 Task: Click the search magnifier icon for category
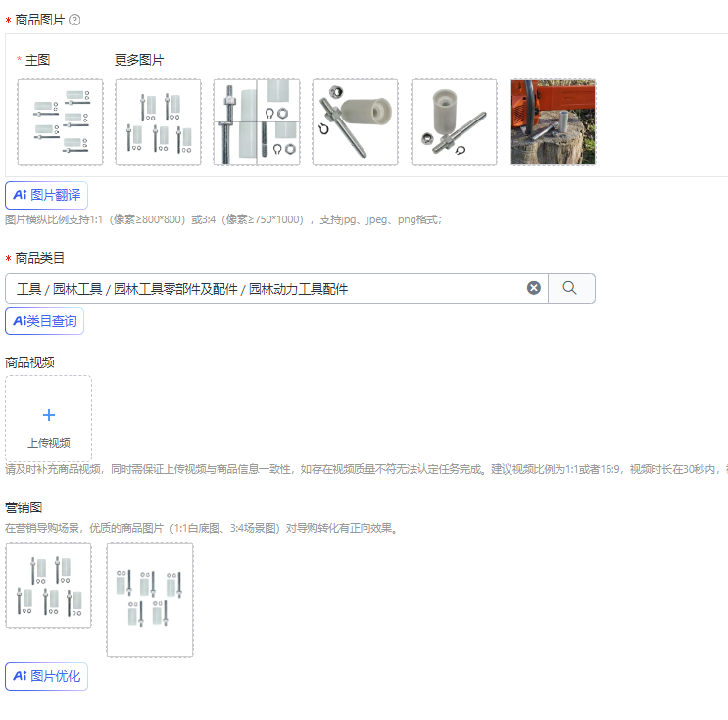coord(571,289)
